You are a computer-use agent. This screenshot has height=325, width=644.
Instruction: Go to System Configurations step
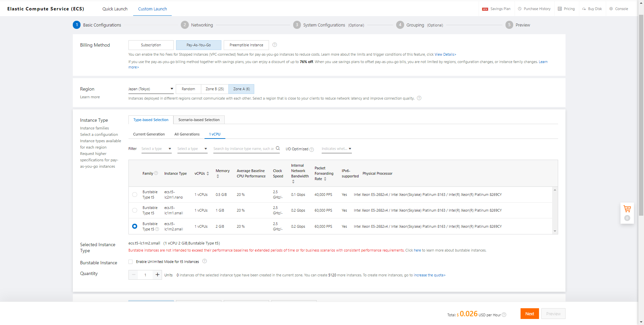[x=329, y=25]
